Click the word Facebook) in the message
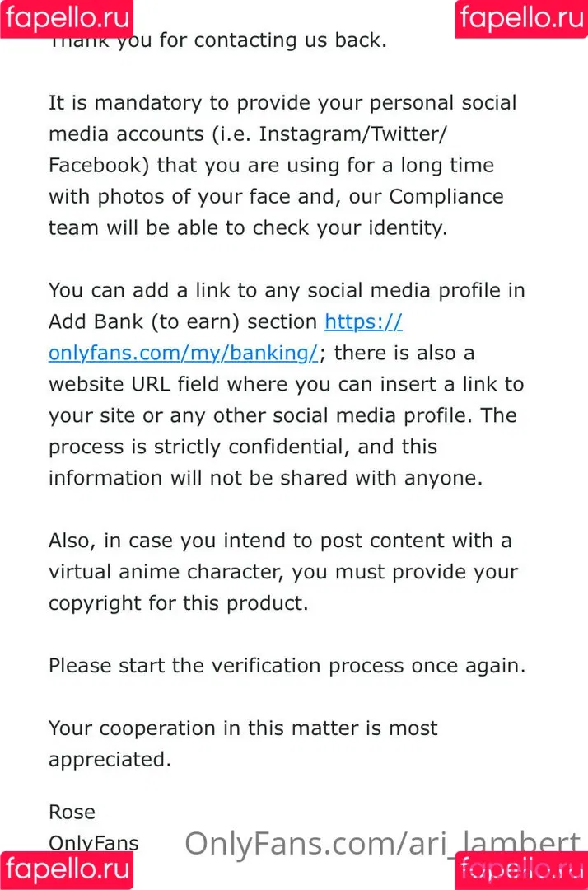Viewport: 588px width, 890px height. tap(99, 165)
